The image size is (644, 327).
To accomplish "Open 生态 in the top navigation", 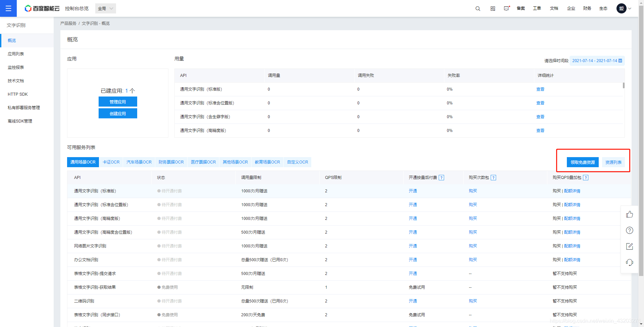I will click(x=603, y=8).
